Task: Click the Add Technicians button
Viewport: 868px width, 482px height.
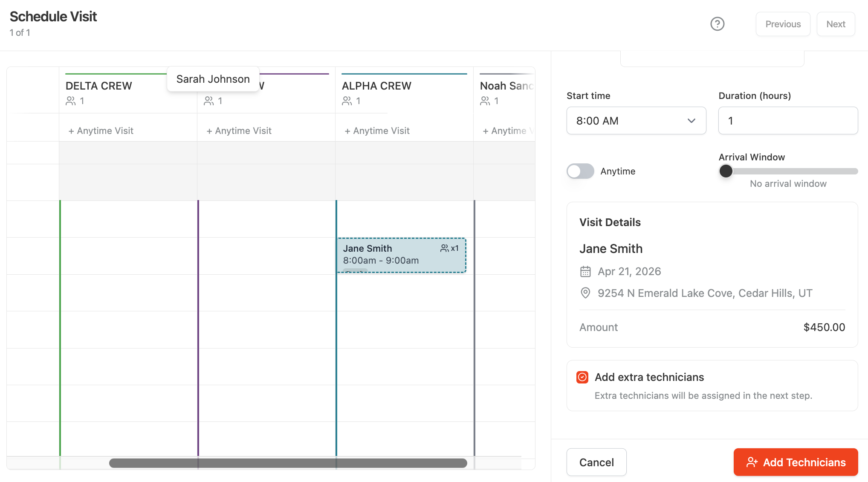Action: coord(796,462)
